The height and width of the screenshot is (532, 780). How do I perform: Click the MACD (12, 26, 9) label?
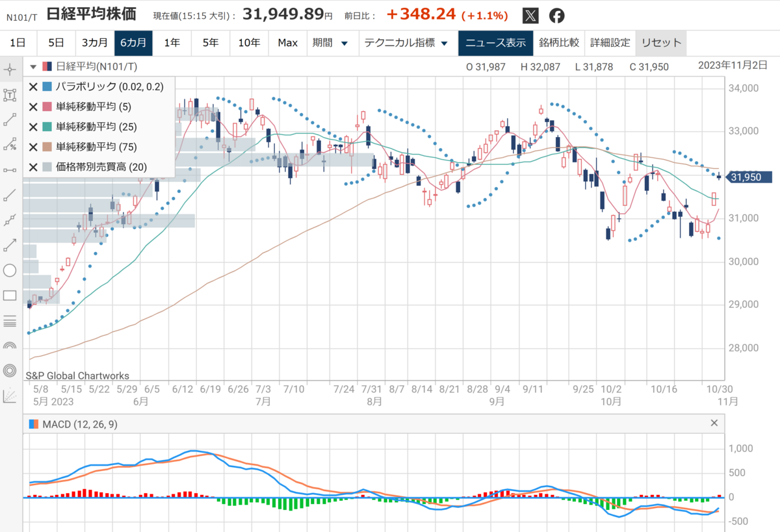(x=80, y=424)
